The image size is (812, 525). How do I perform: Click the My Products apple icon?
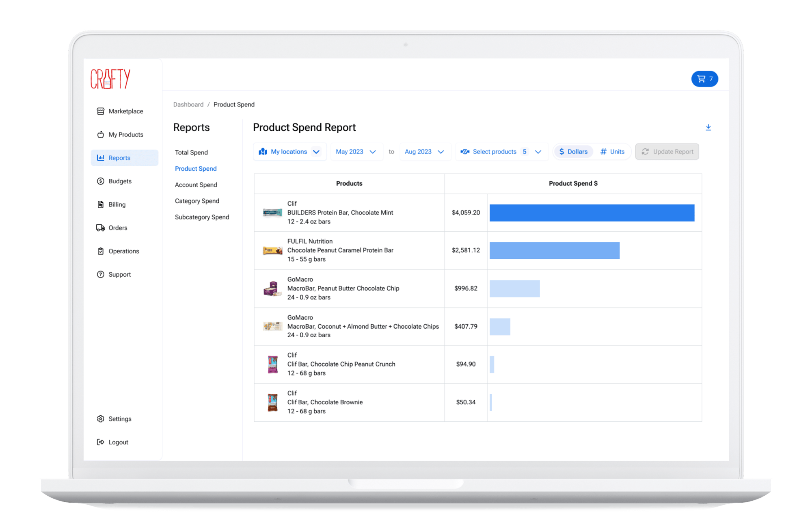pyautogui.click(x=100, y=135)
